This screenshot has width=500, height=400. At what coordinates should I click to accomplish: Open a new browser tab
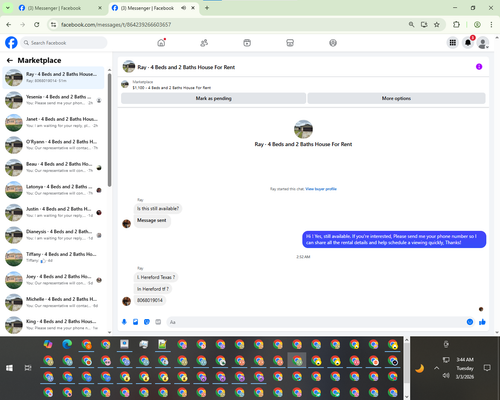[207, 8]
